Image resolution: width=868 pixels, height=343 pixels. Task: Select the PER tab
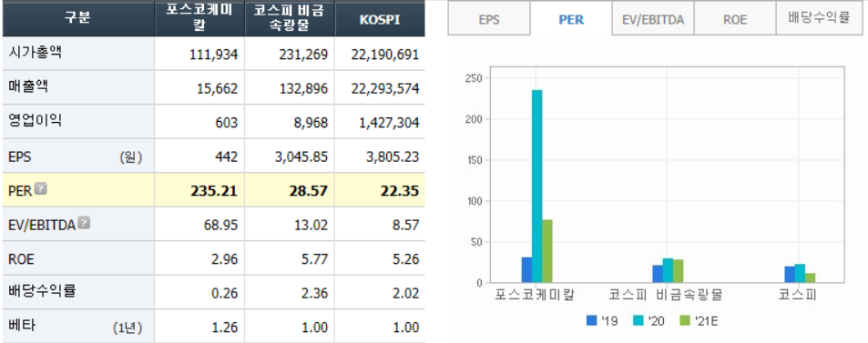571,19
